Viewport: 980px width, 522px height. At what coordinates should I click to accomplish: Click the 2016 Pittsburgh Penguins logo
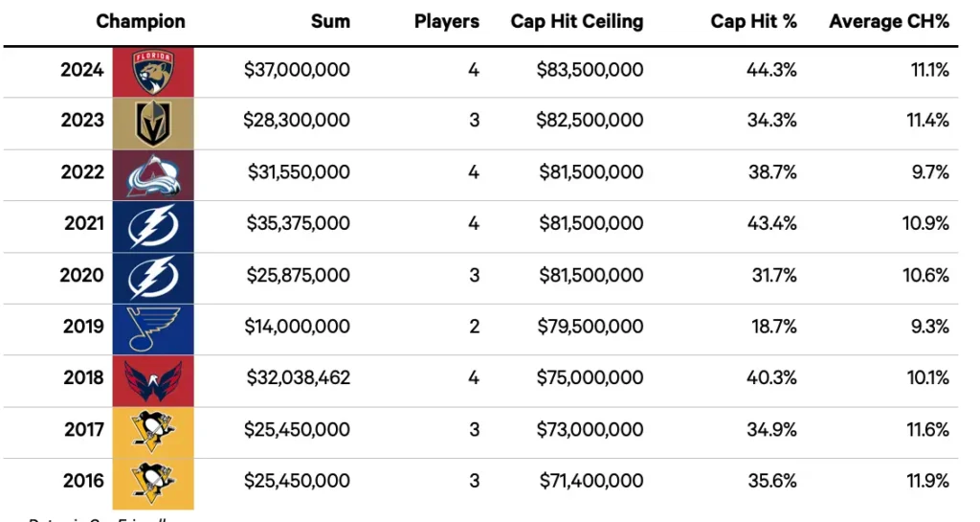click(x=153, y=482)
